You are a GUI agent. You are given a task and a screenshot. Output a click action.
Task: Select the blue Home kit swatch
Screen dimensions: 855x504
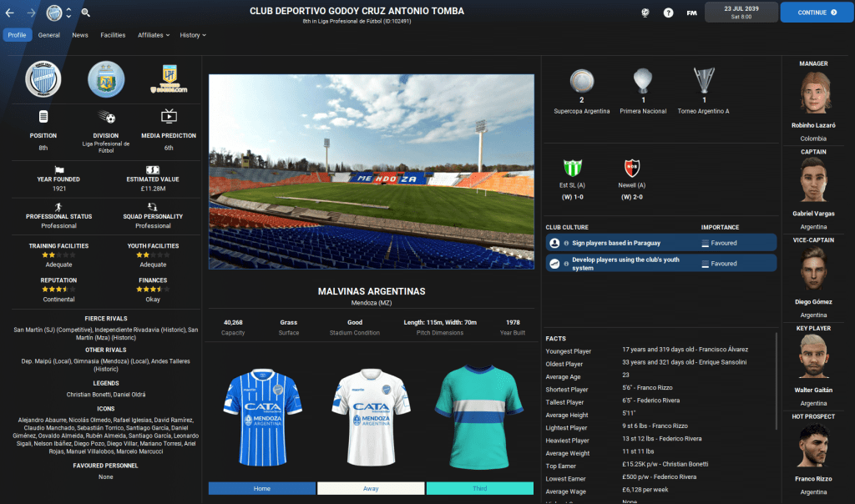point(261,488)
